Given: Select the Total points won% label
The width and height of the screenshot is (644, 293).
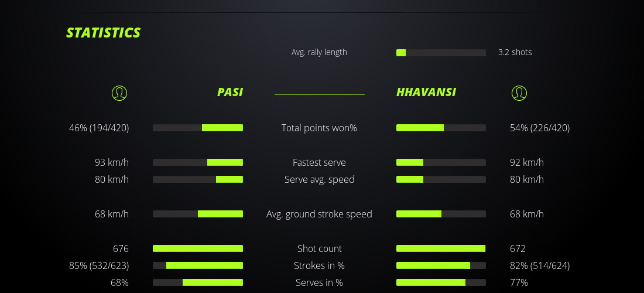Looking at the screenshot, I should pyautogui.click(x=319, y=128).
